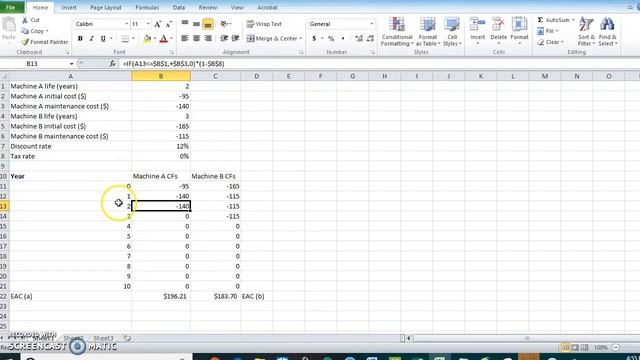Open the Name Box dropdown arrow
This screenshot has width=640, height=360.
click(x=71, y=64)
